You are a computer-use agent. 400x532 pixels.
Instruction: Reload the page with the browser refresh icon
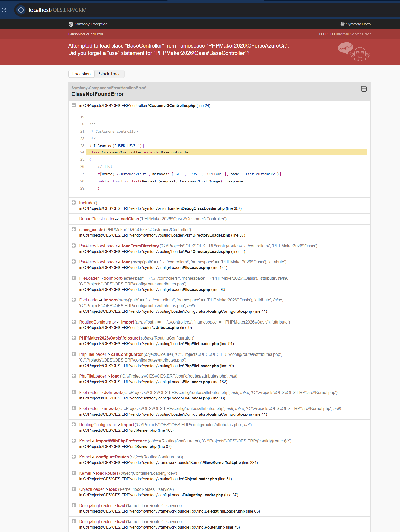tap(4, 10)
